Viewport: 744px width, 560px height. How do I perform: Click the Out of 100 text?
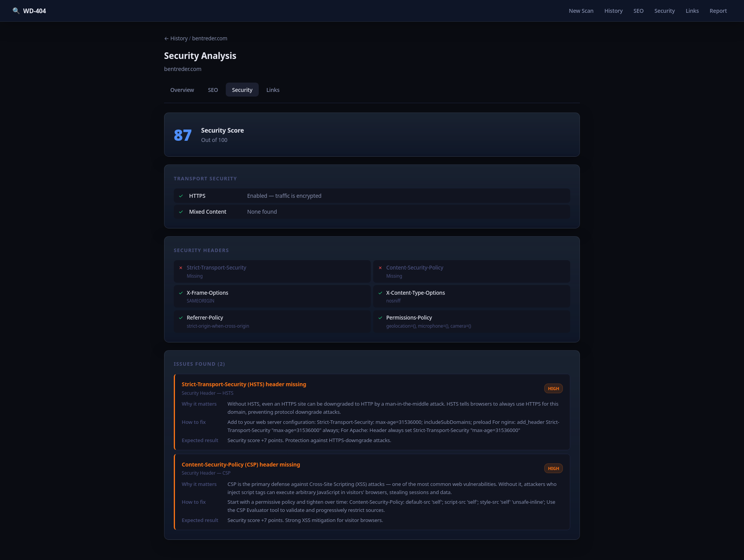click(x=214, y=140)
